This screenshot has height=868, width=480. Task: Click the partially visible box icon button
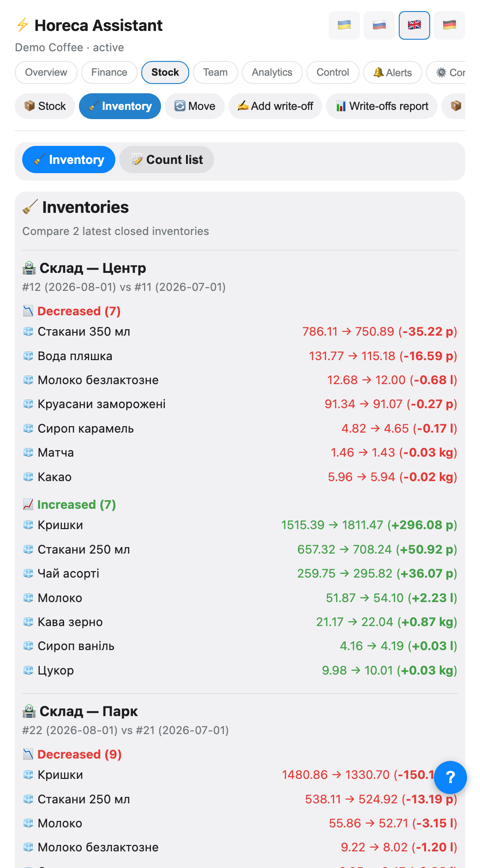[x=454, y=106]
